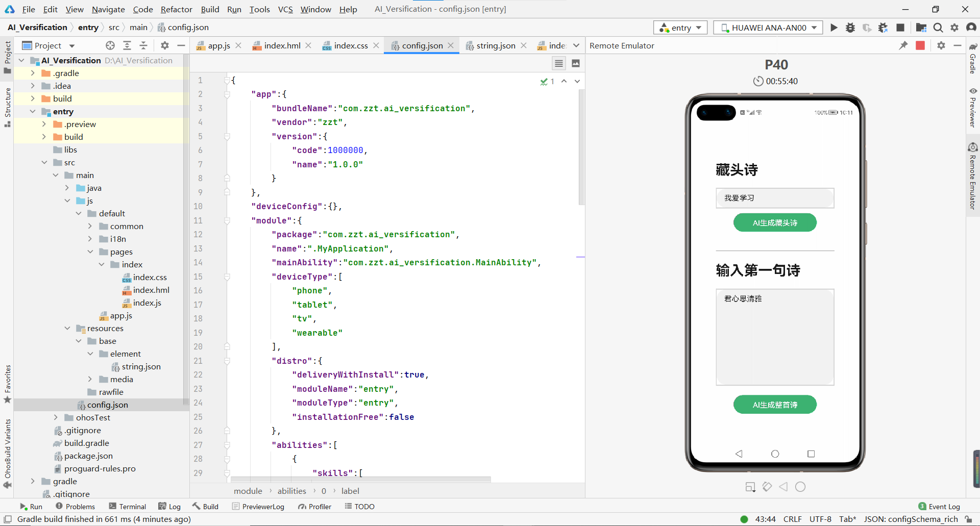980x526 pixels.
Task: Tap the emulator recent apps square key
Action: (x=811, y=454)
